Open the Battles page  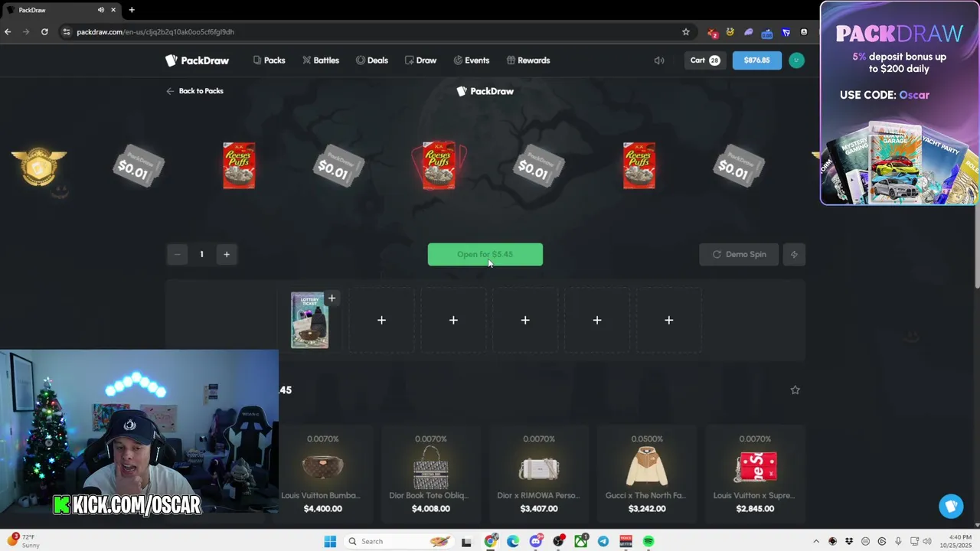pos(320,60)
